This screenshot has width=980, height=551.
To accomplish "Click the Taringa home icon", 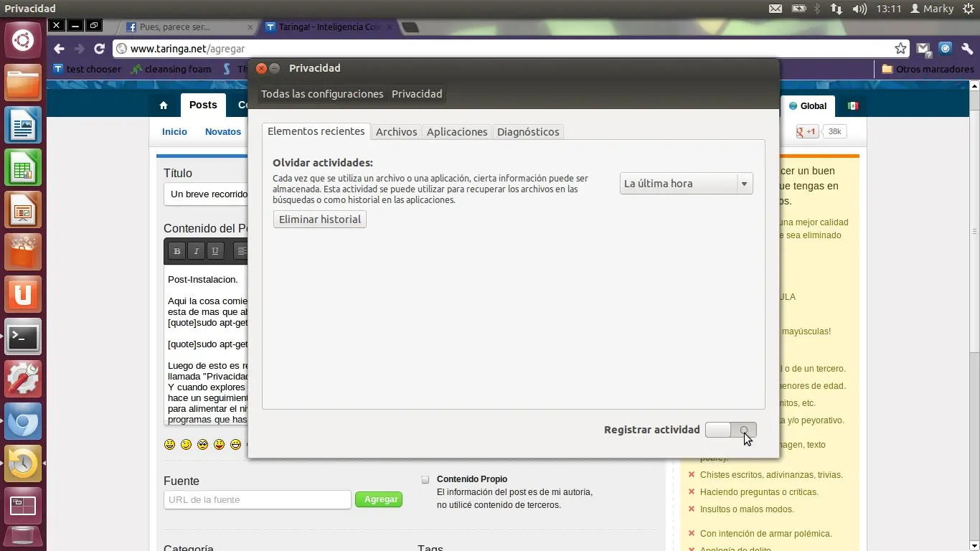I will 164,105.
